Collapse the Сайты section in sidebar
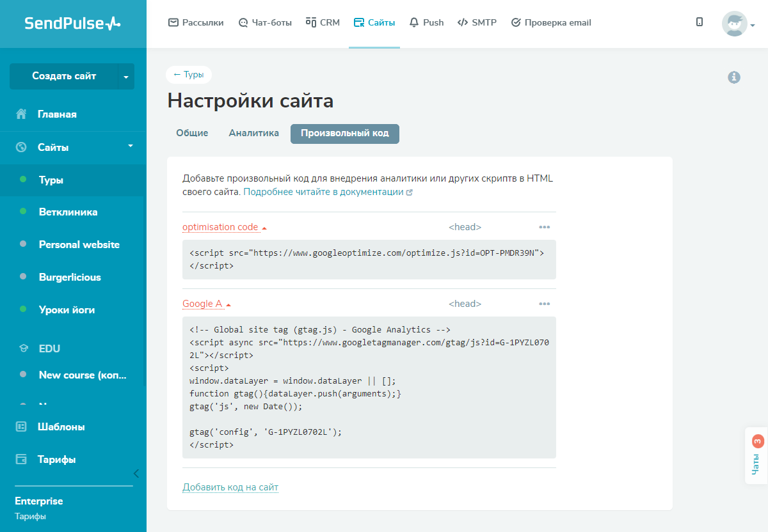 pyautogui.click(x=131, y=146)
